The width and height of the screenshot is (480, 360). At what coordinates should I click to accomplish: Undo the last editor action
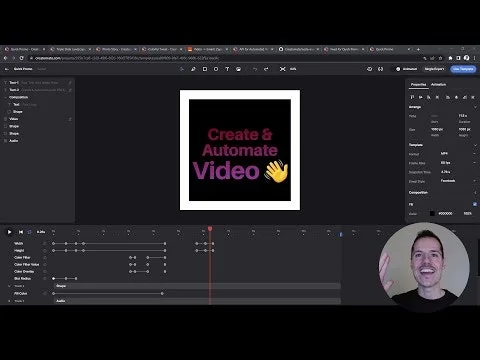tap(255, 69)
